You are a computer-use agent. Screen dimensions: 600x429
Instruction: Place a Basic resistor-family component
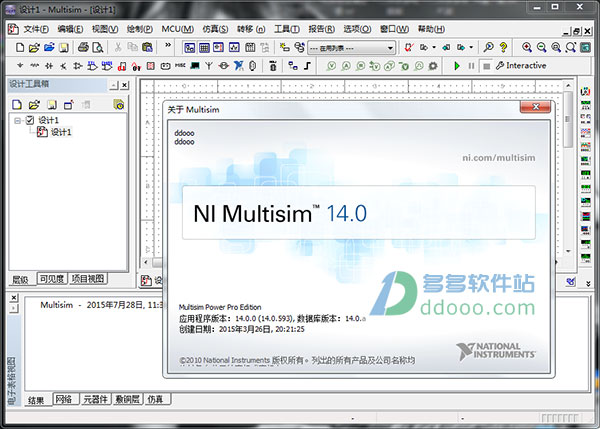pos(34,66)
